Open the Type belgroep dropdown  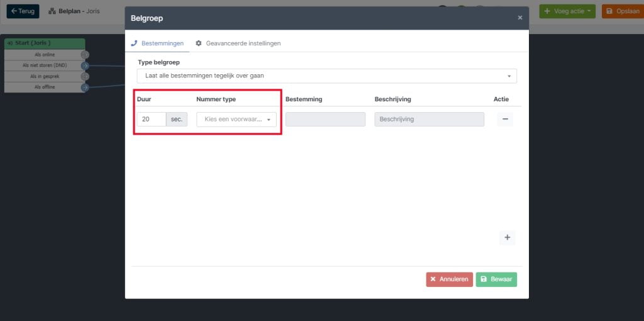click(x=326, y=76)
